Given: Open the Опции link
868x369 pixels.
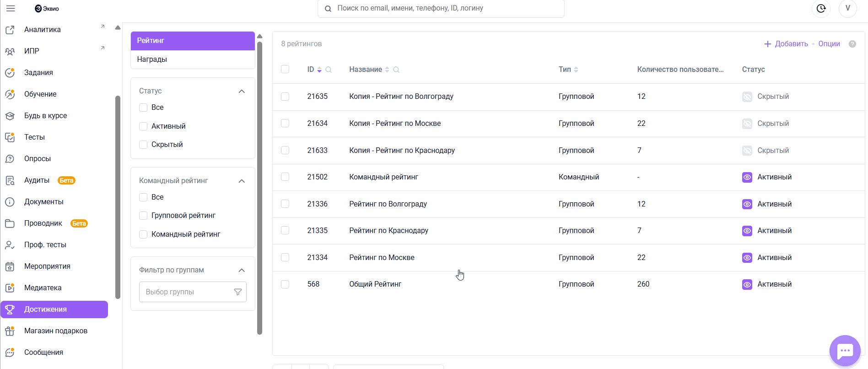Looking at the screenshot, I should (829, 44).
